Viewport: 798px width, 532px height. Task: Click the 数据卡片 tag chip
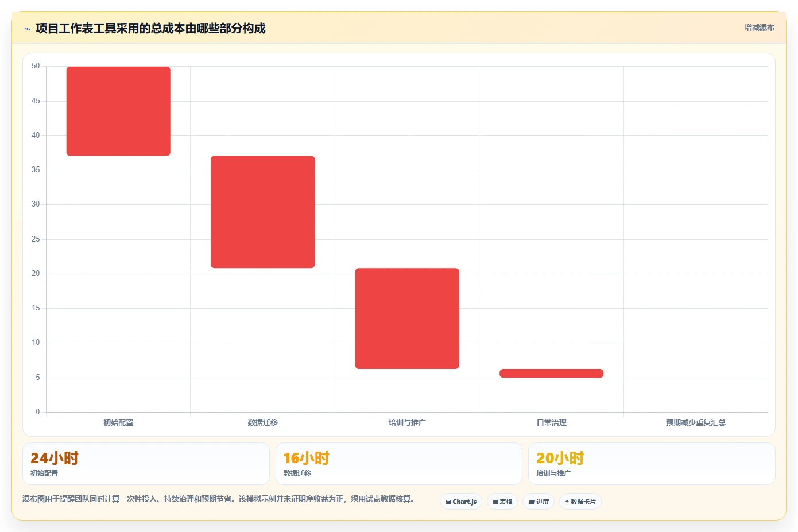click(580, 502)
